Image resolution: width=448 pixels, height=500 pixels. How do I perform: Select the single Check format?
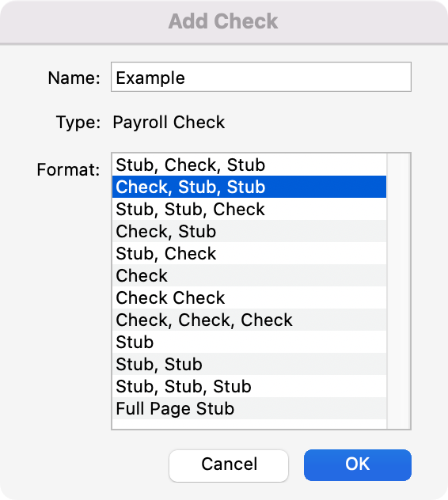[249, 275]
